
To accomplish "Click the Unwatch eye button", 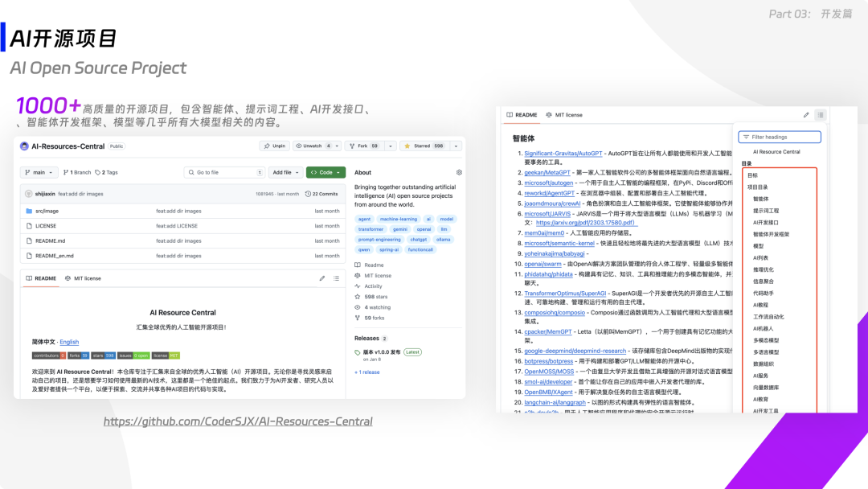I will [x=312, y=146].
